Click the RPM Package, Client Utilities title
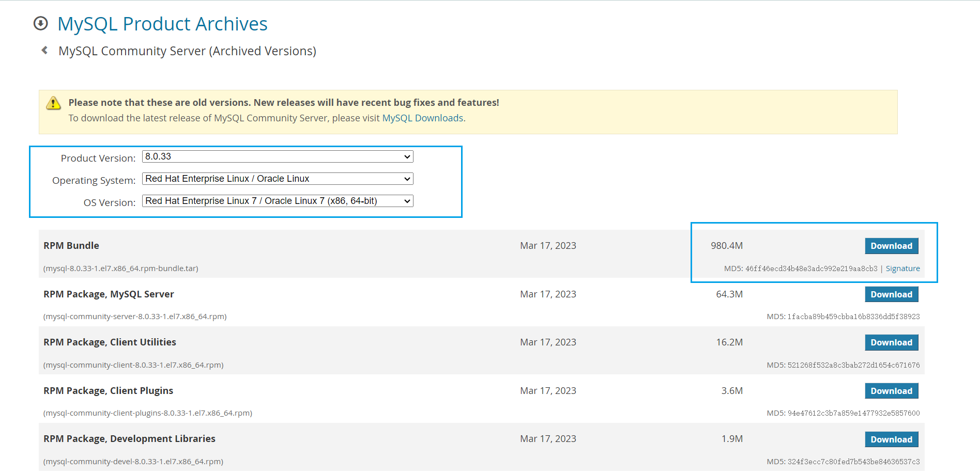Screen dimensions: 980x474 click(x=110, y=342)
